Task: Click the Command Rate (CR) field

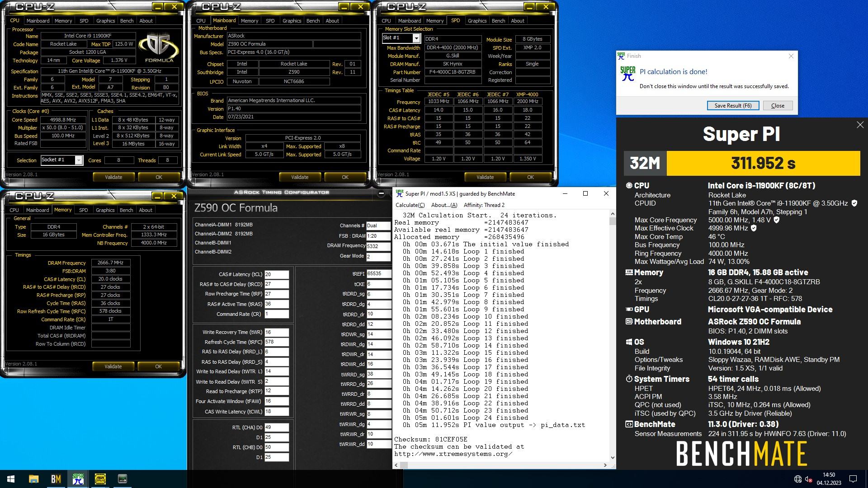Action: (x=277, y=314)
